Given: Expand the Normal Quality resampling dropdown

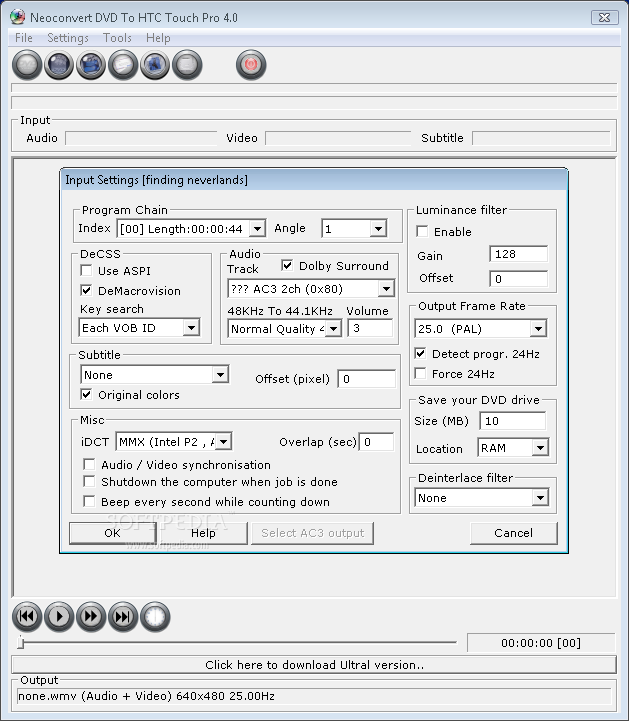Looking at the screenshot, I should coord(334,329).
